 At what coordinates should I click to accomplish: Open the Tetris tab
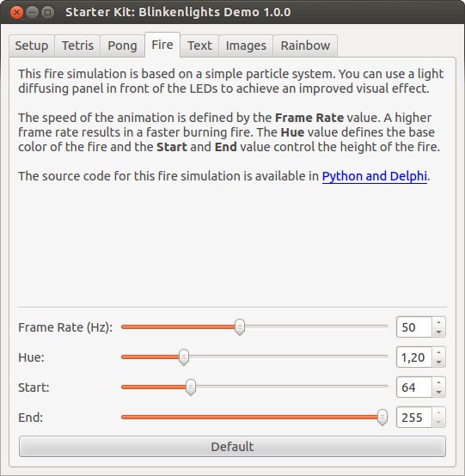point(77,46)
